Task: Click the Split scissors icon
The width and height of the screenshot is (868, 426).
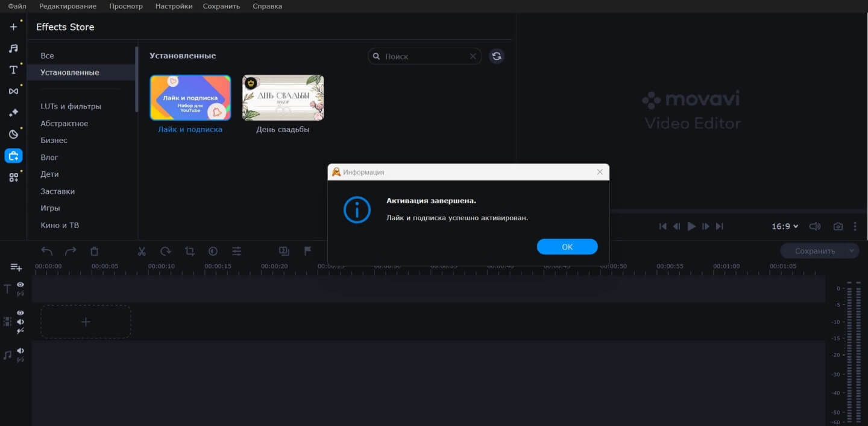Action: click(142, 251)
